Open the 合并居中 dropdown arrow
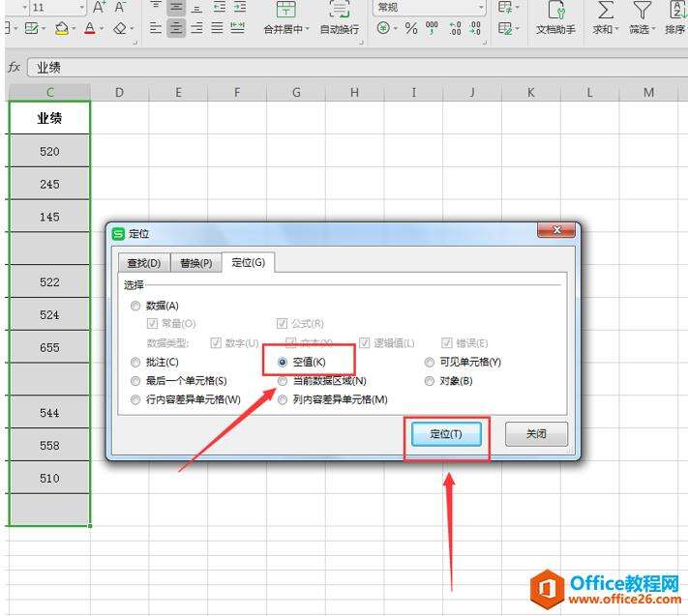 point(308,30)
